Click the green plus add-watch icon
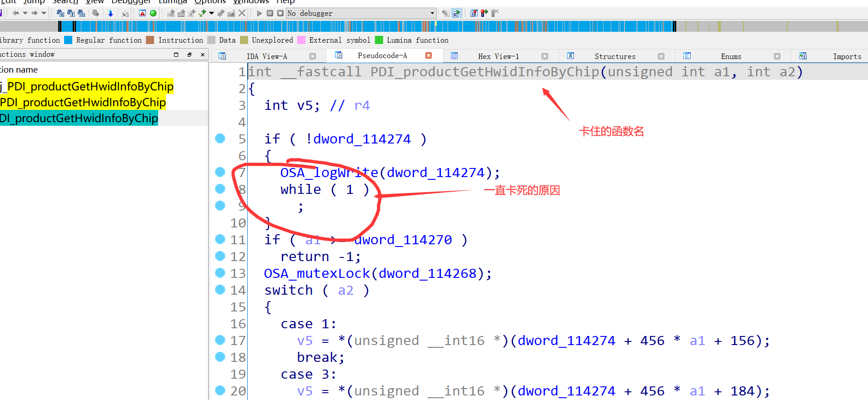This screenshot has height=400, width=868. 202,13
